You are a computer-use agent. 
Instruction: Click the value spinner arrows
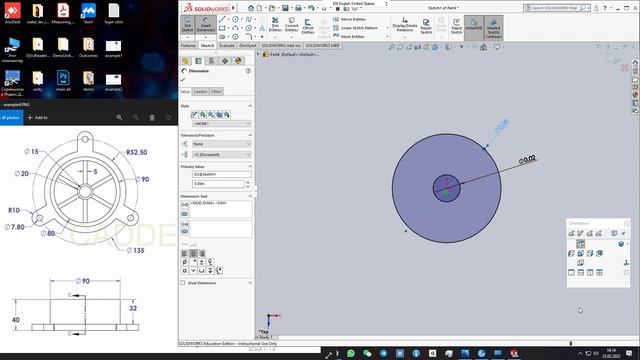pos(248,184)
